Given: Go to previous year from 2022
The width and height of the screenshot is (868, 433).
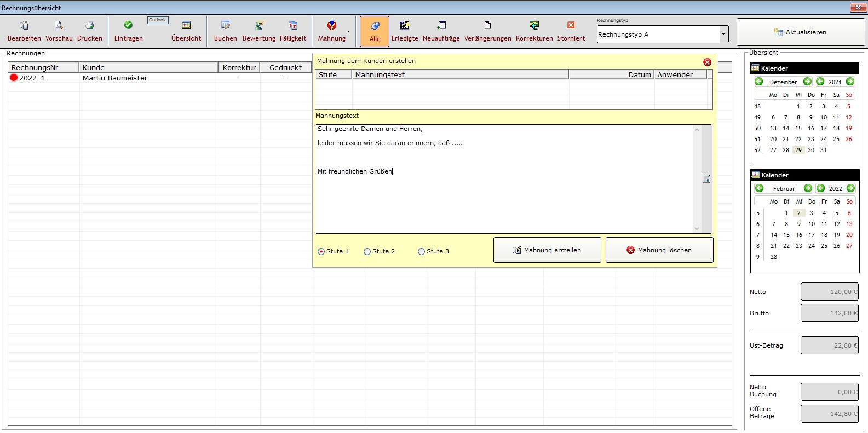Looking at the screenshot, I should click(x=820, y=188).
